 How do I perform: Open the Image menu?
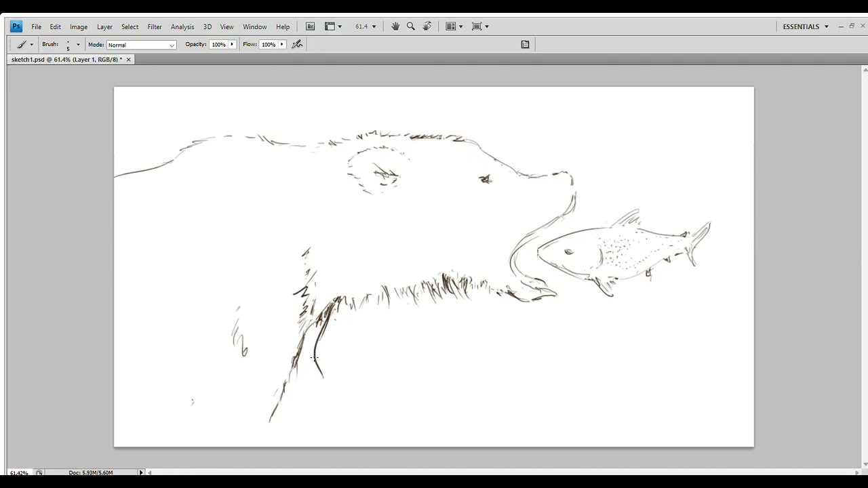(x=79, y=26)
